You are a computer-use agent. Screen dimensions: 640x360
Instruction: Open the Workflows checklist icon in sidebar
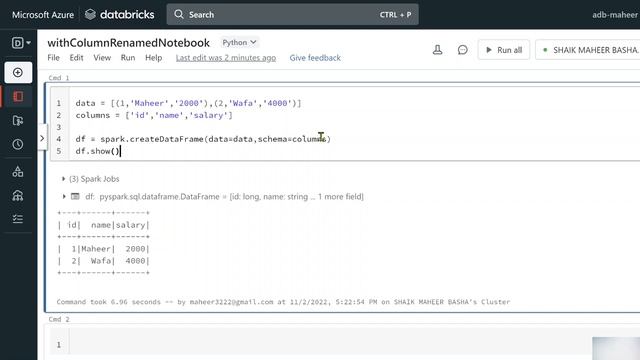pos(18,219)
